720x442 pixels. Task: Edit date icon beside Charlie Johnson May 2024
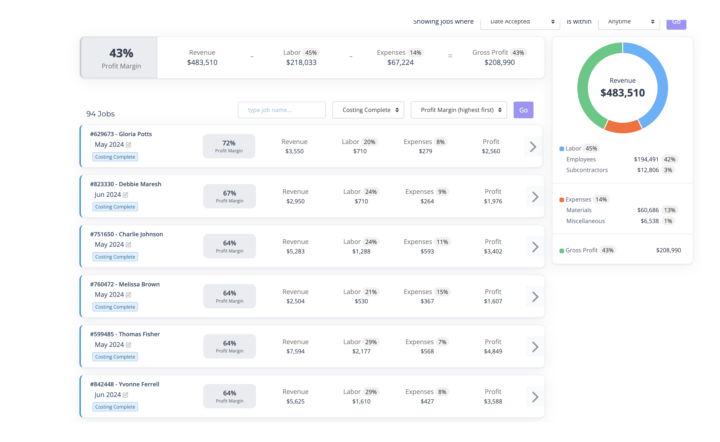pos(129,245)
